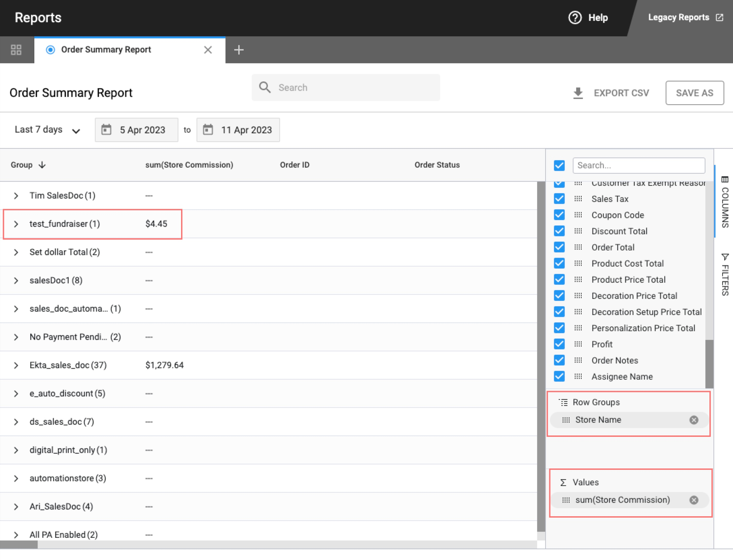The width and height of the screenshot is (733, 560).
Task: Focus the main report Search field
Action: (x=346, y=87)
